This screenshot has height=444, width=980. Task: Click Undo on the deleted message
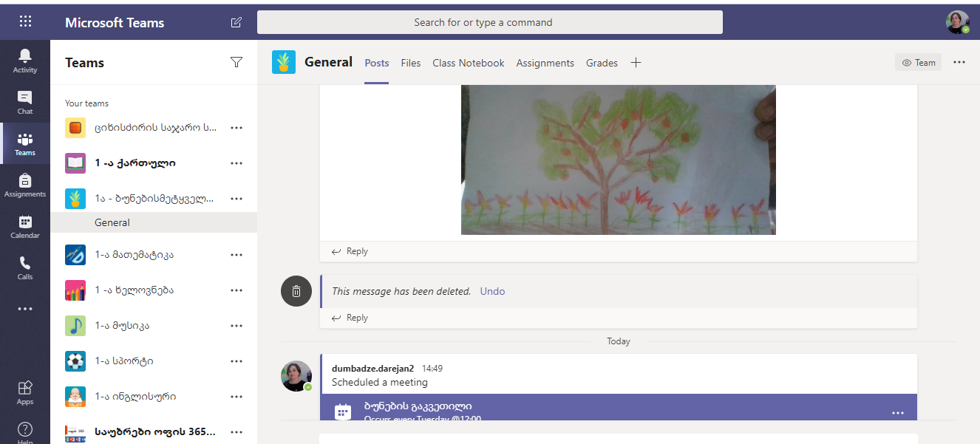[492, 291]
